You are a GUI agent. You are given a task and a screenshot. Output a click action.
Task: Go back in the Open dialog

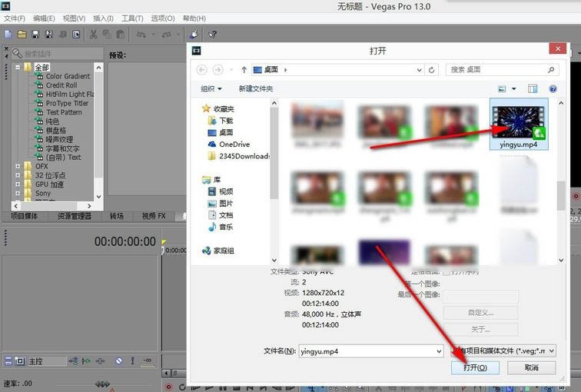(201, 70)
